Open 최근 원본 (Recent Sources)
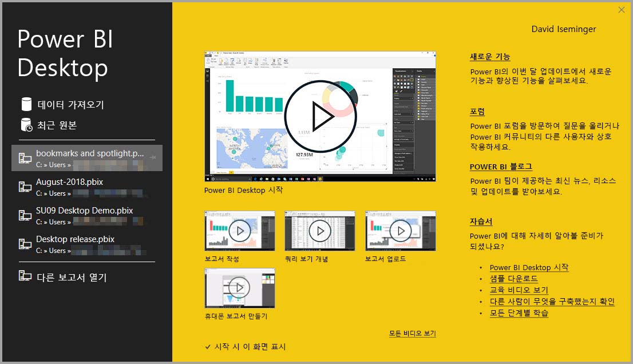This screenshot has height=364, width=633. click(x=57, y=125)
